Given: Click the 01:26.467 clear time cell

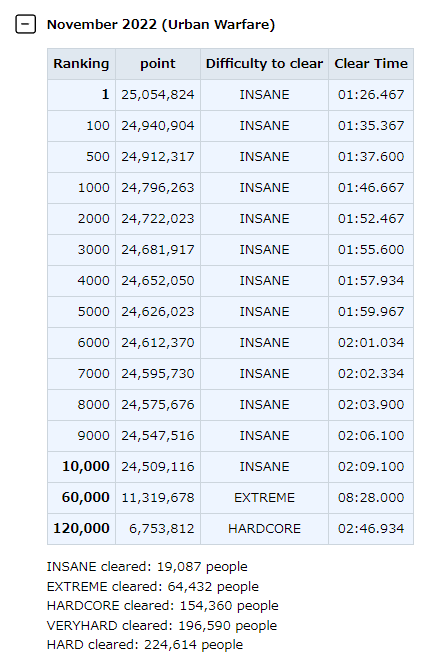Looking at the screenshot, I should pyautogui.click(x=371, y=95).
